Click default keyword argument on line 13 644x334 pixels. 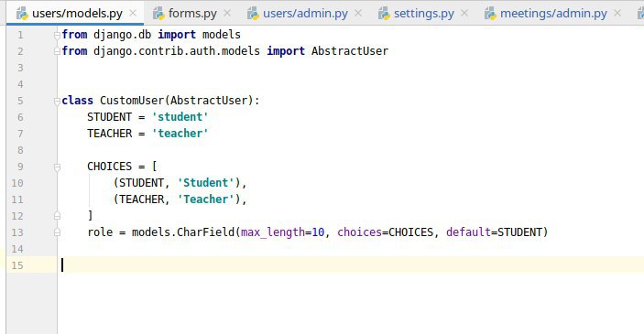point(468,232)
